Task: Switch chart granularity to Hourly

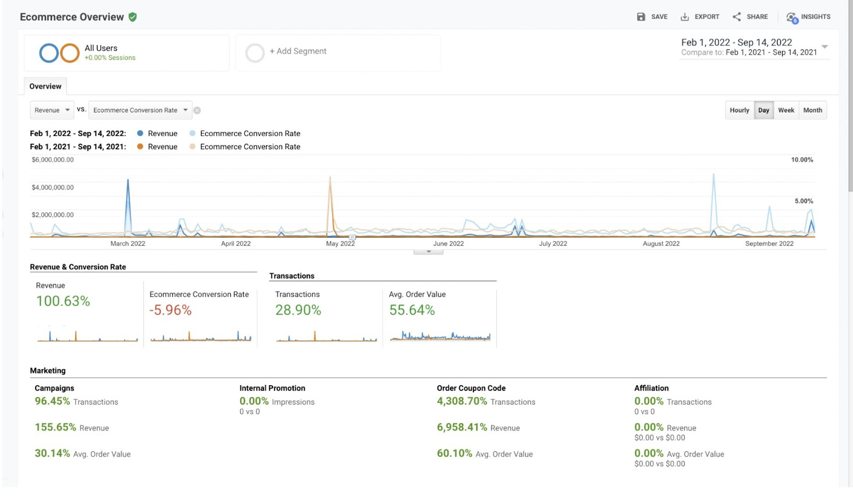Action: pos(739,110)
